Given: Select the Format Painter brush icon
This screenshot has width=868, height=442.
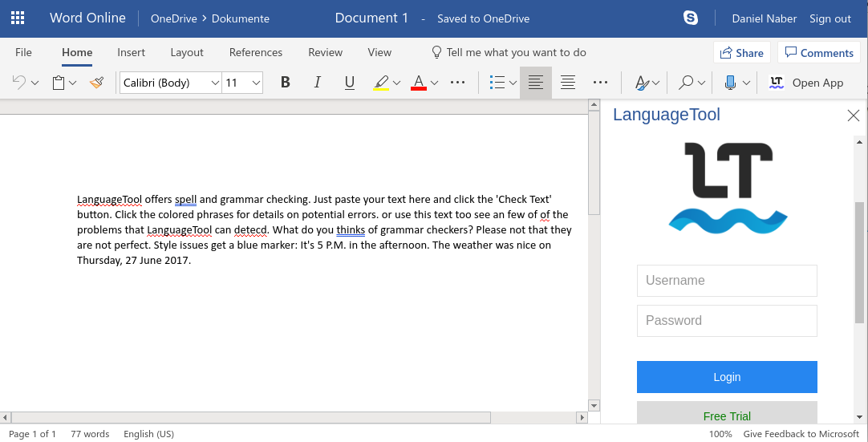Looking at the screenshot, I should [96, 83].
